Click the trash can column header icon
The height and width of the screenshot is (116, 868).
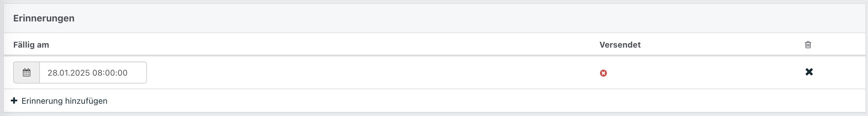point(808,45)
